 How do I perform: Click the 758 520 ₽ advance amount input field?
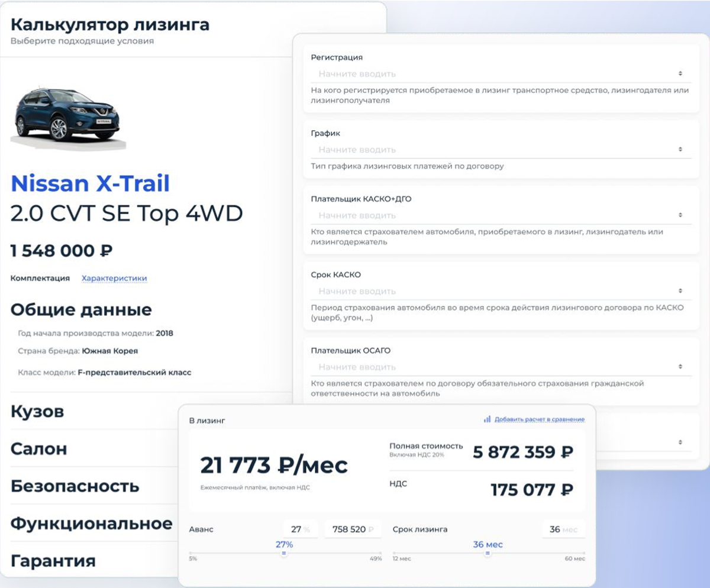353,529
